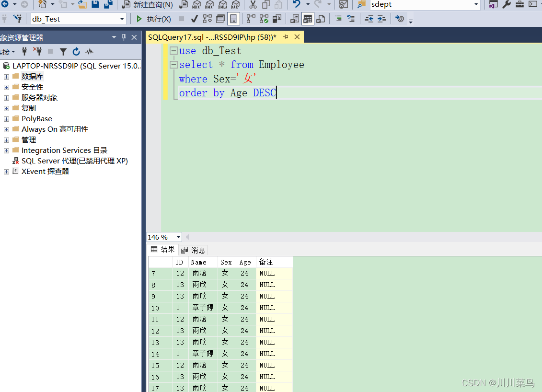Toggle Include Actual Execution Plan
The width and height of the screenshot is (542, 392).
251,19
